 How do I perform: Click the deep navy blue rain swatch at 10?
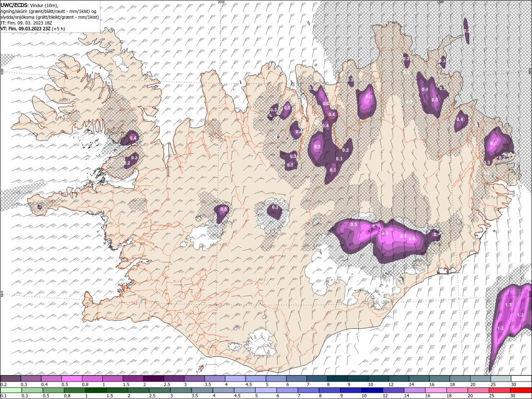pos(372,390)
